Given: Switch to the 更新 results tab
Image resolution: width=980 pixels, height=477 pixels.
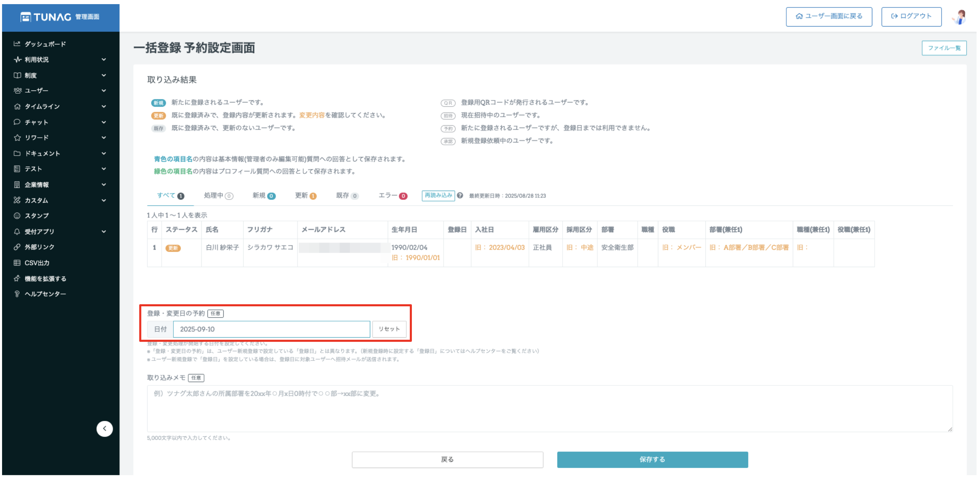Looking at the screenshot, I should (x=305, y=195).
